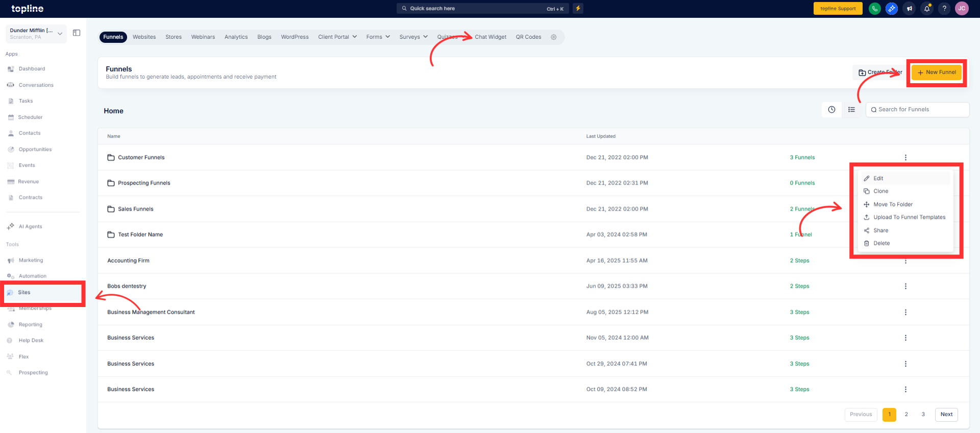Image resolution: width=980 pixels, height=433 pixels.
Task: Open Dashboard in the sidebar
Action: [x=32, y=69]
